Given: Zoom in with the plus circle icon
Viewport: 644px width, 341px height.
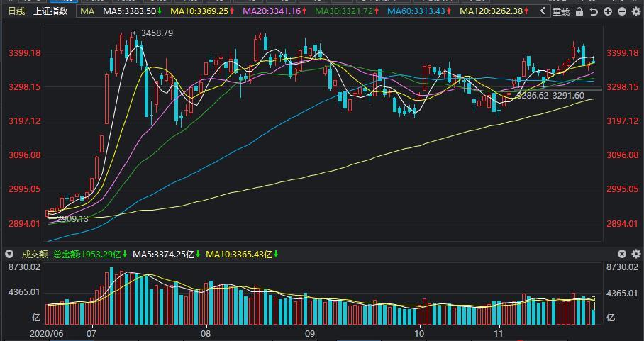Looking at the screenshot, I should click(x=608, y=12).
